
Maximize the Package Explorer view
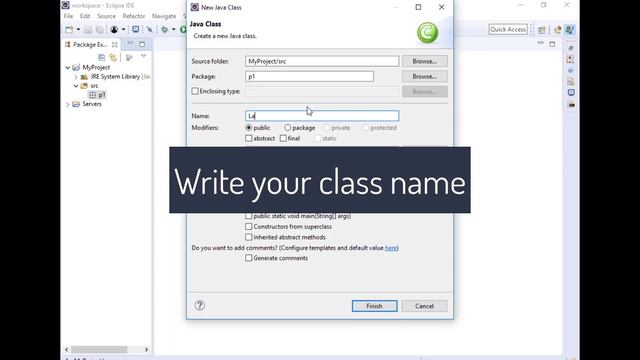pyautogui.click(x=142, y=44)
